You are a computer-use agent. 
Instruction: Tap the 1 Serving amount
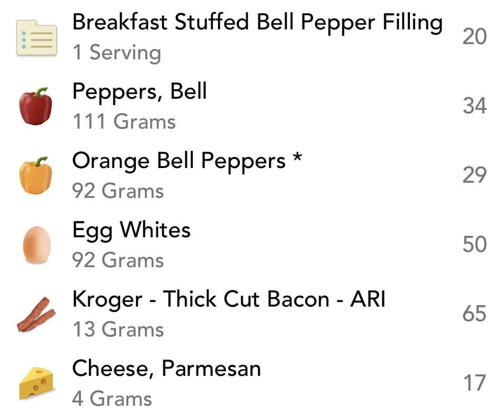coord(117,53)
